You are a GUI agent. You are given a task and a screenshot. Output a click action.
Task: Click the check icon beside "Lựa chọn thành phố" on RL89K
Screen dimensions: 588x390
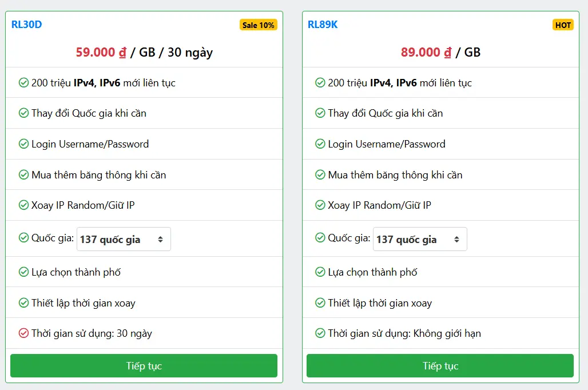coord(319,272)
